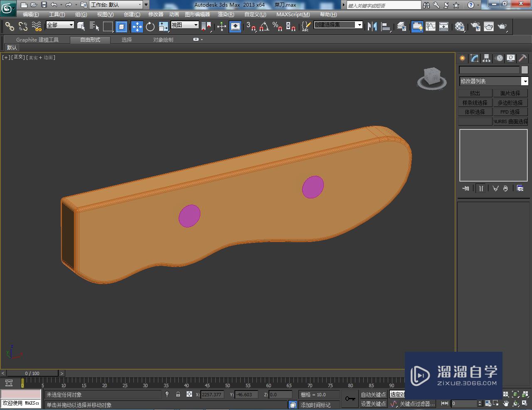Open the selection filter dropdown
Screen dimensions: 532x410
click(60, 25)
